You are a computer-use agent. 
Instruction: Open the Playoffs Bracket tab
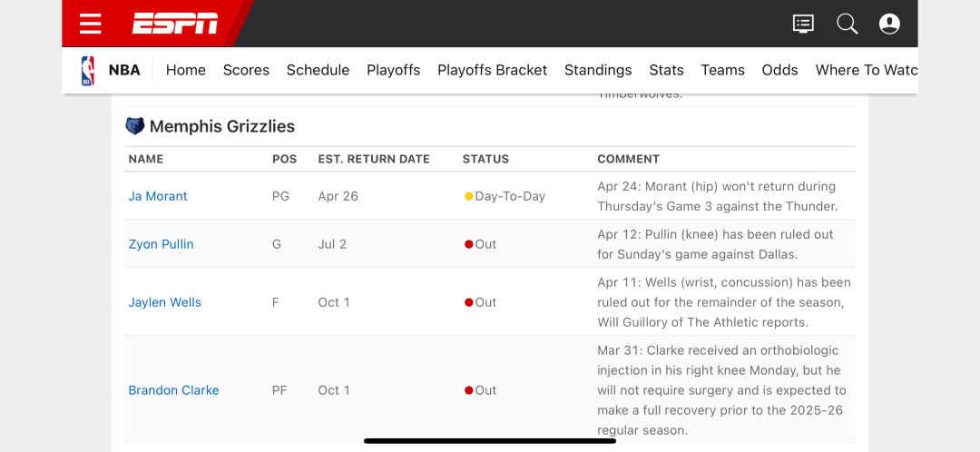click(493, 70)
